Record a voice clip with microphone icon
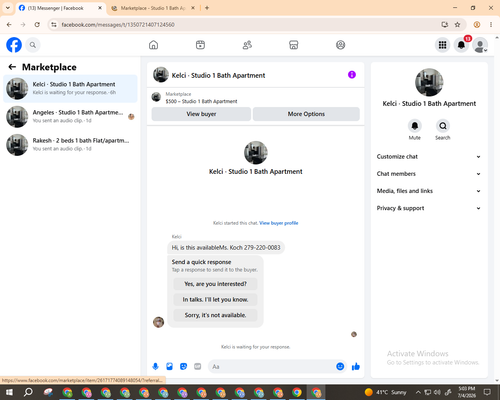The height and width of the screenshot is (400, 500). tap(155, 367)
